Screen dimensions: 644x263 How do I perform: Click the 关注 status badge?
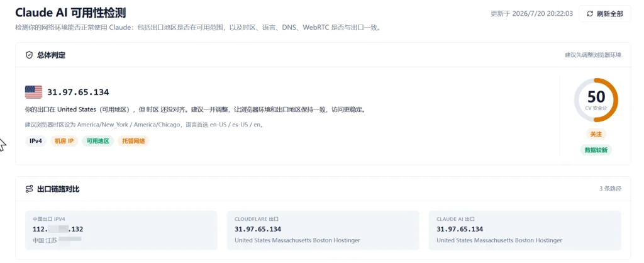point(596,134)
